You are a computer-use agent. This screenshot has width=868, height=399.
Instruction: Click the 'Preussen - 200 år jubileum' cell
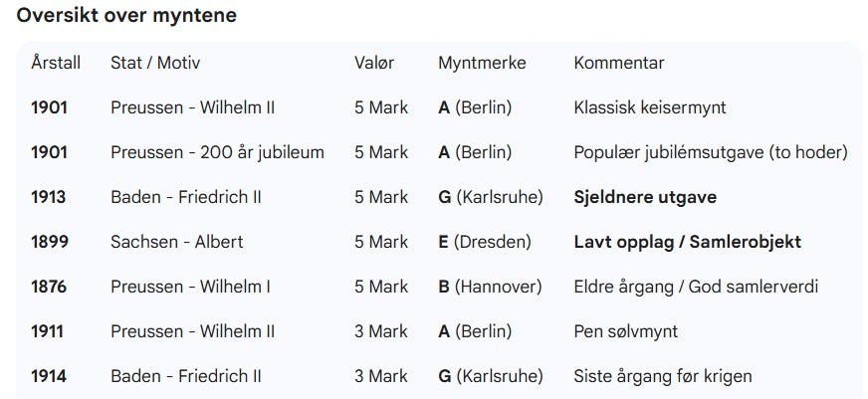pyautogui.click(x=218, y=152)
